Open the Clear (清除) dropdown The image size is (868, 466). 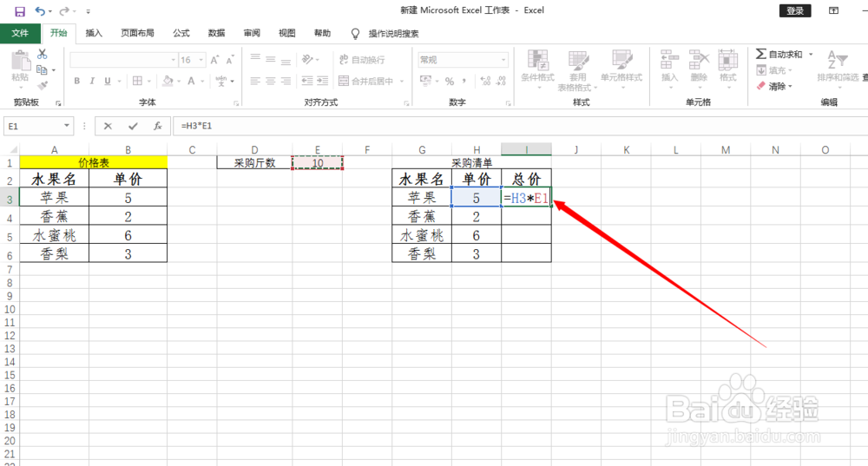[774, 86]
